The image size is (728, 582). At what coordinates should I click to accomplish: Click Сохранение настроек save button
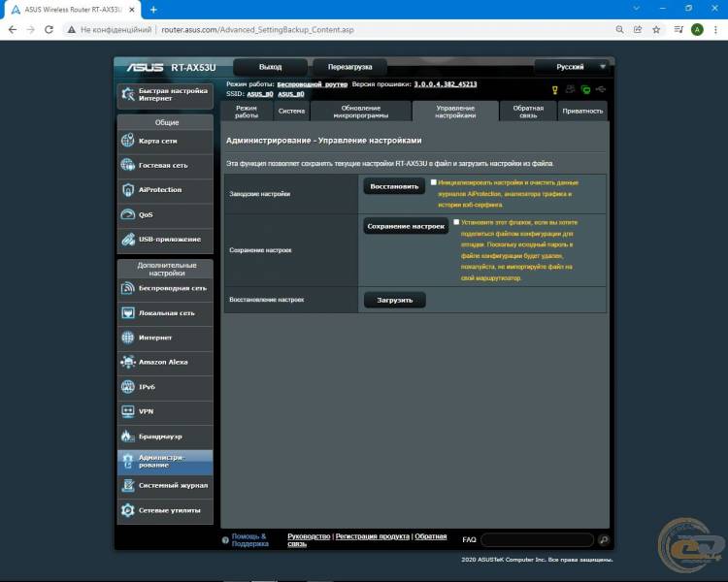406,226
